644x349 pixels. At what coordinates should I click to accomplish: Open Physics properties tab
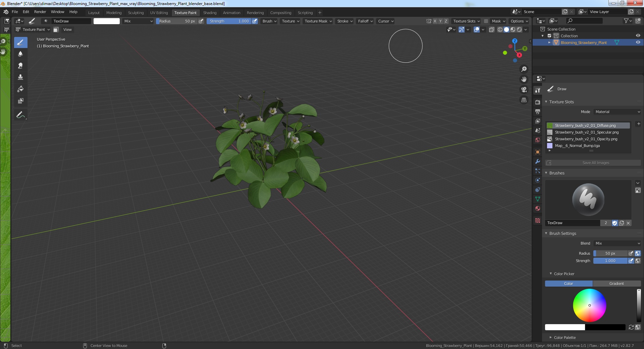pos(538,180)
